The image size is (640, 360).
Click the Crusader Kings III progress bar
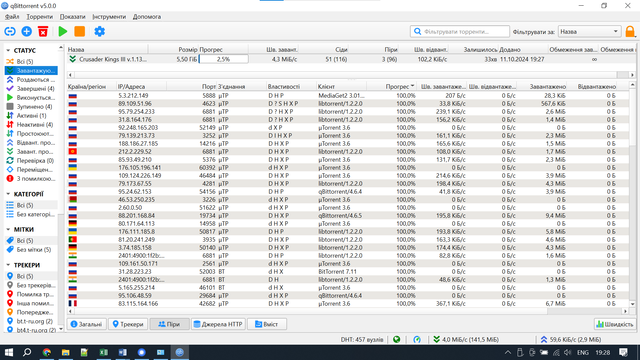point(223,59)
